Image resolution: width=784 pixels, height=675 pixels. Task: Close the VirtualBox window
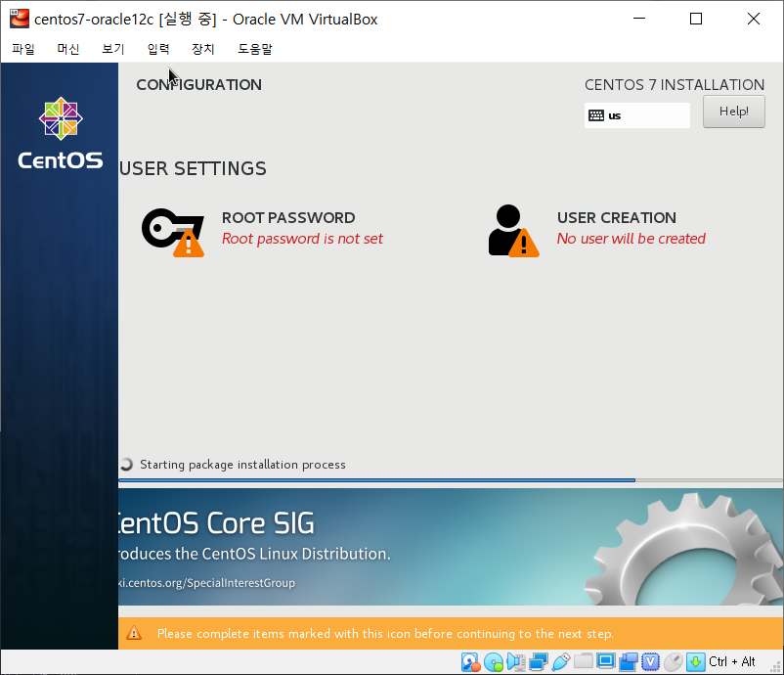click(x=754, y=19)
